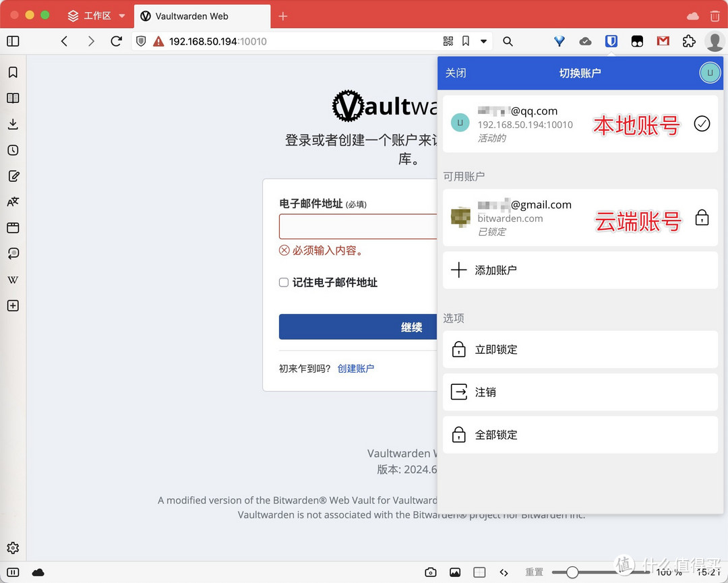Open Reading List panel in sidebar
The image size is (728, 583).
13,98
